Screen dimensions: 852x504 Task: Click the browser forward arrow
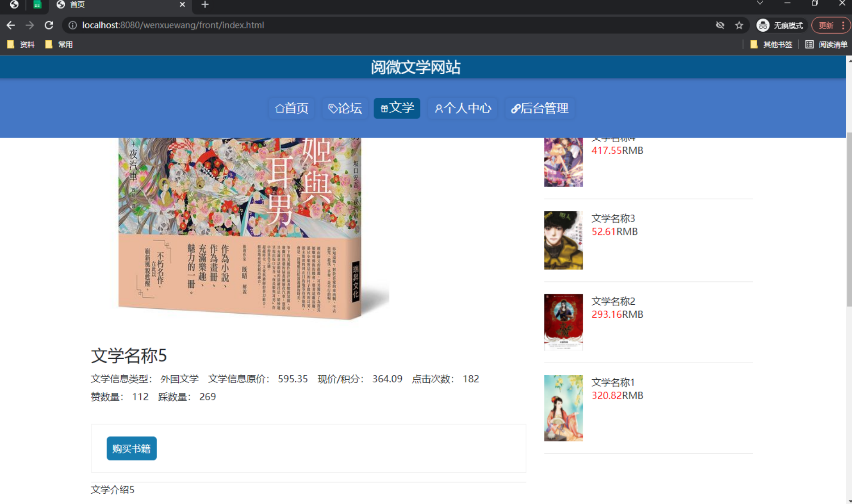pyautogui.click(x=30, y=25)
